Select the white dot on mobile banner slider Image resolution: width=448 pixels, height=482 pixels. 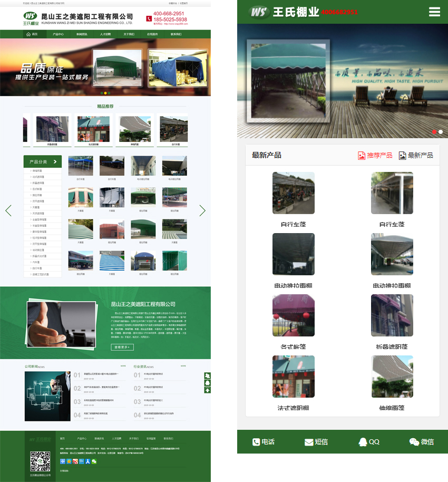click(x=441, y=132)
